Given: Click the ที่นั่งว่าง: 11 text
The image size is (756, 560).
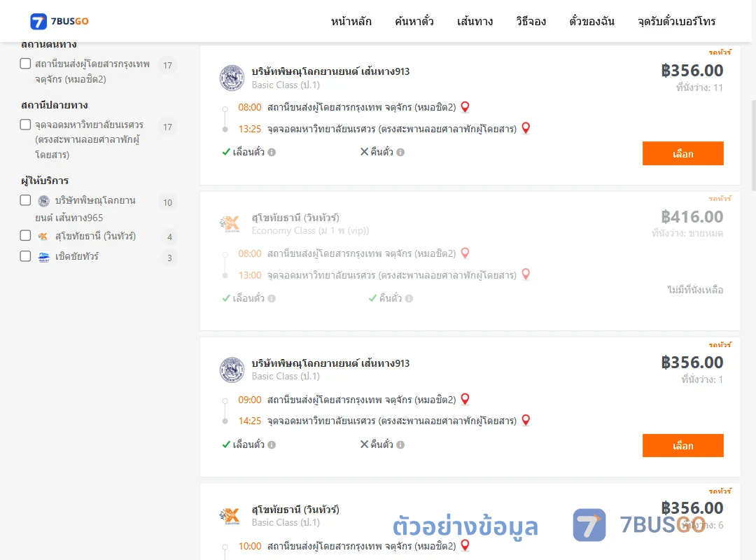Looking at the screenshot, I should tap(699, 87).
